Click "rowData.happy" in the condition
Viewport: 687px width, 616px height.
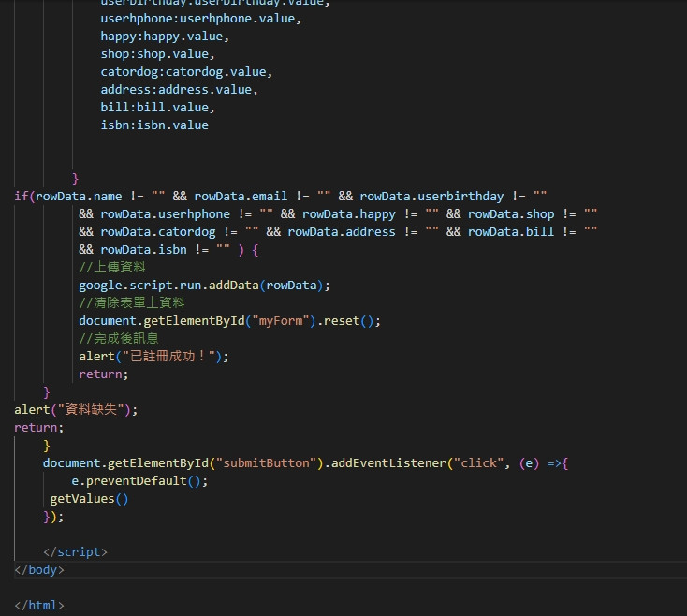349,214
